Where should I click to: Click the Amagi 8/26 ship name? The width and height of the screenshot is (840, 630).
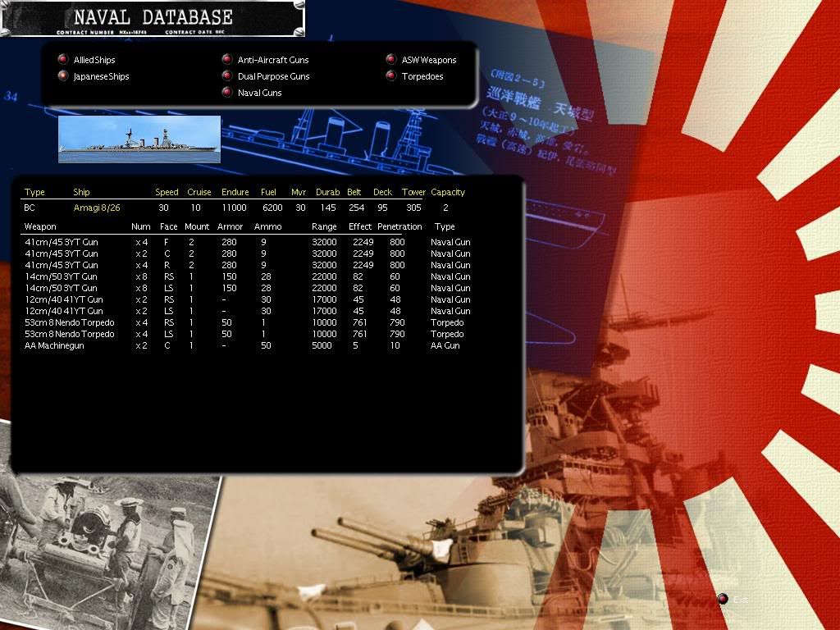coord(97,208)
